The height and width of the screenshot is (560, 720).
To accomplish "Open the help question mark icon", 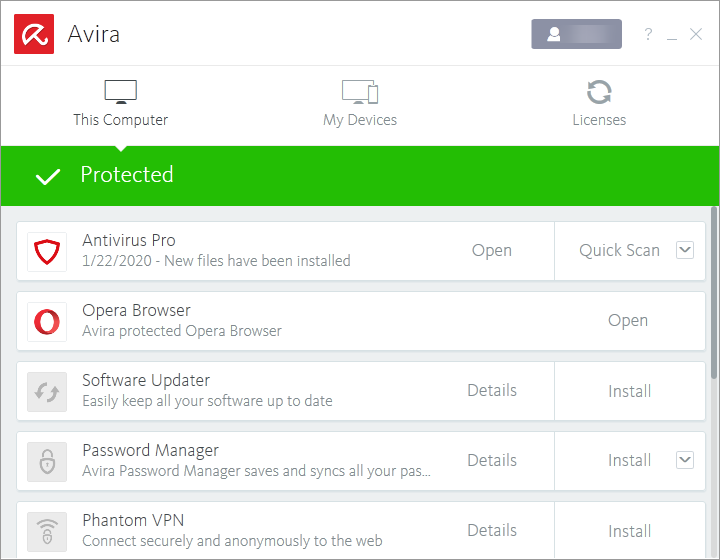I will pos(648,34).
